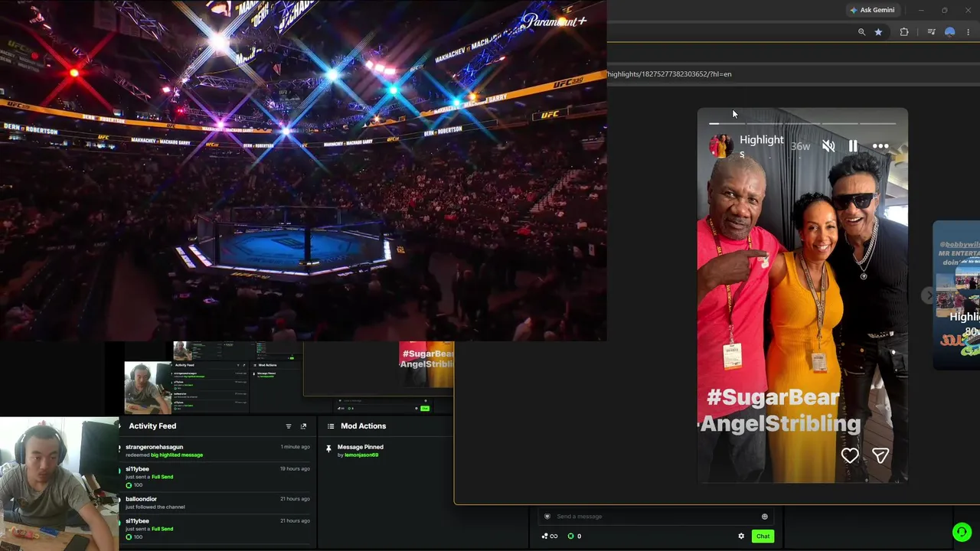Pop out the Activity Feed panel
Screen dimensions: 980x551
point(303,426)
